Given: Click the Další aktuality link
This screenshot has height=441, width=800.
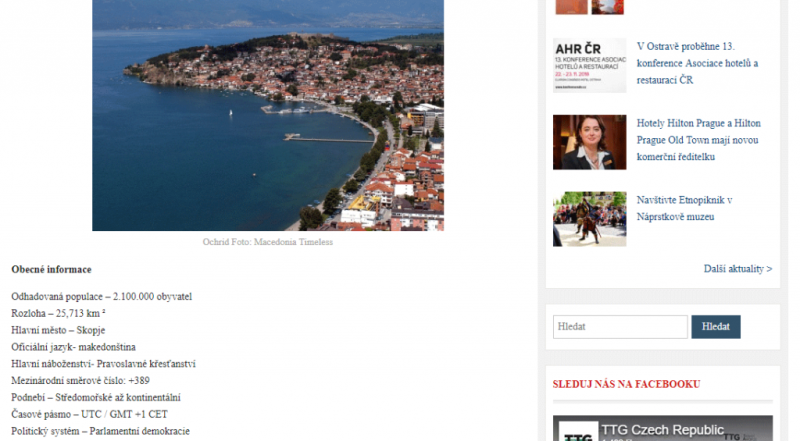Looking at the screenshot, I should pyautogui.click(x=737, y=269).
